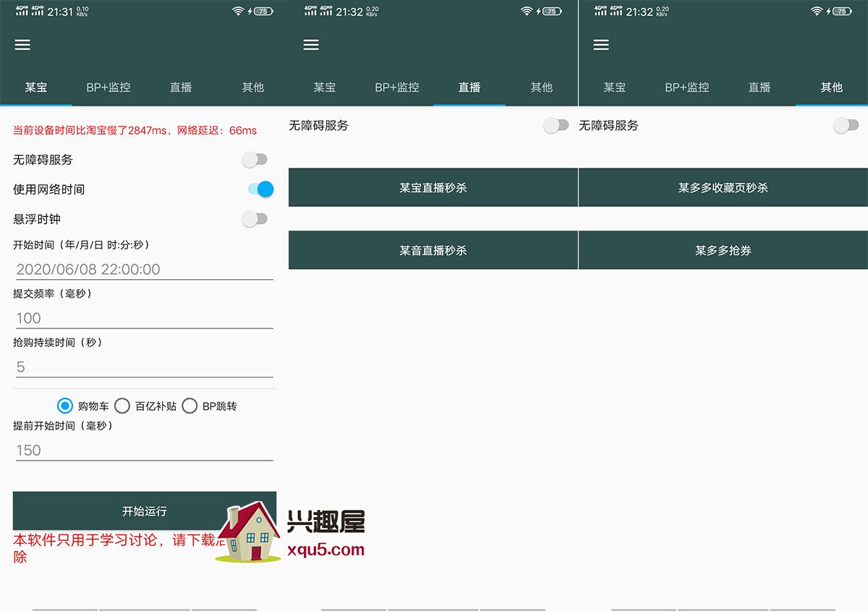Switch to 某宝 tab in left screen

click(x=36, y=87)
